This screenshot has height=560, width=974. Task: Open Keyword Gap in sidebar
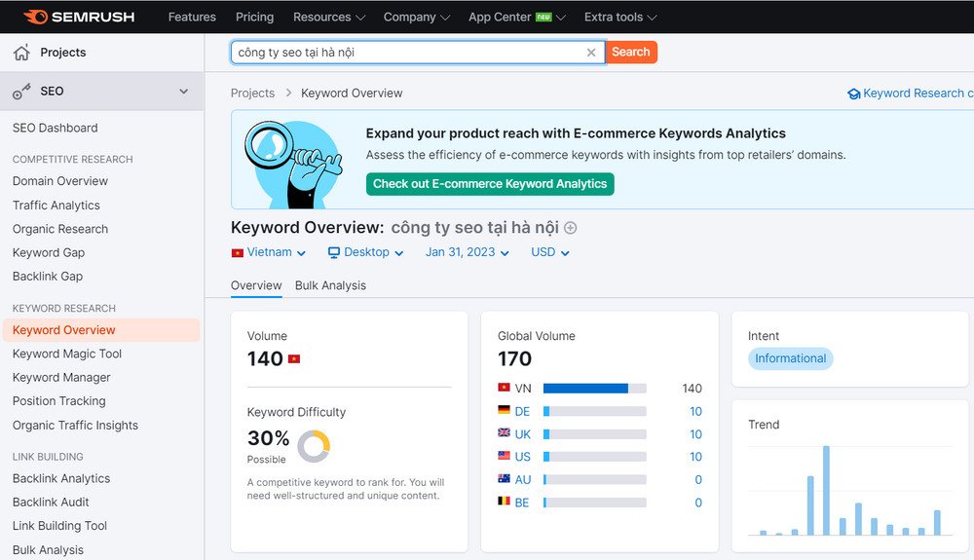tap(49, 252)
